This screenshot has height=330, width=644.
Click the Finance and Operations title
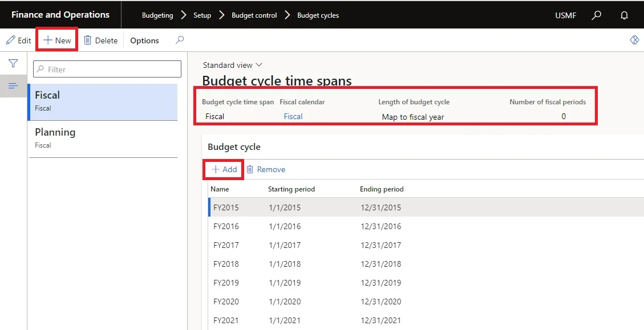60,15
